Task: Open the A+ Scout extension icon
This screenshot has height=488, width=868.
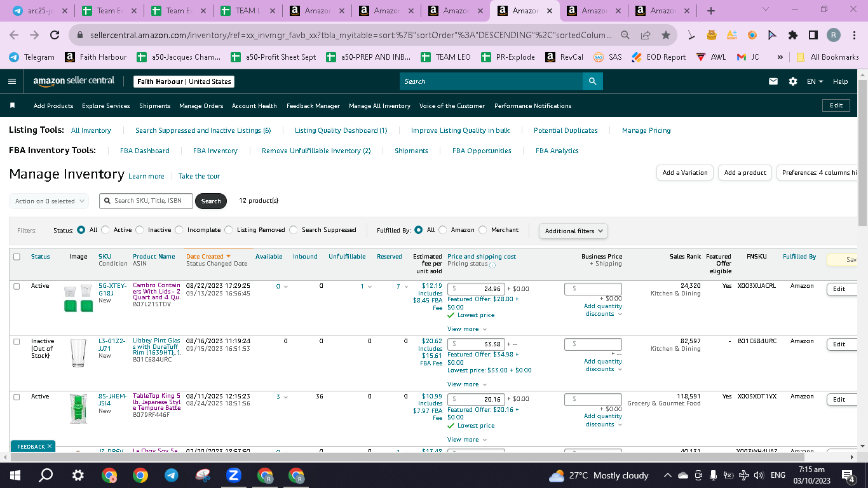Action: tap(732, 35)
